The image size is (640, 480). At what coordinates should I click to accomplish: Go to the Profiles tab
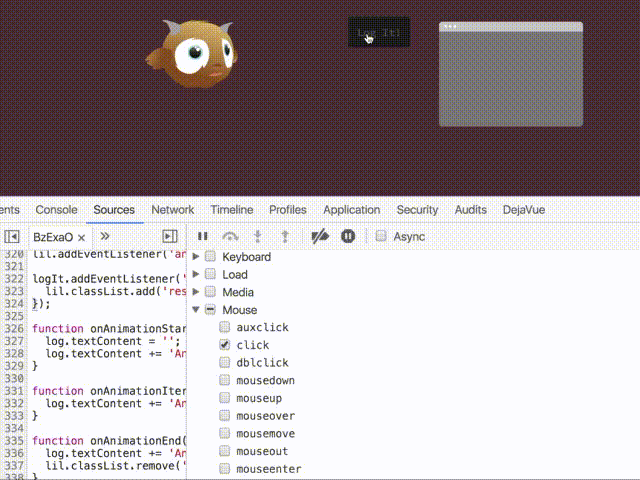[288, 210]
